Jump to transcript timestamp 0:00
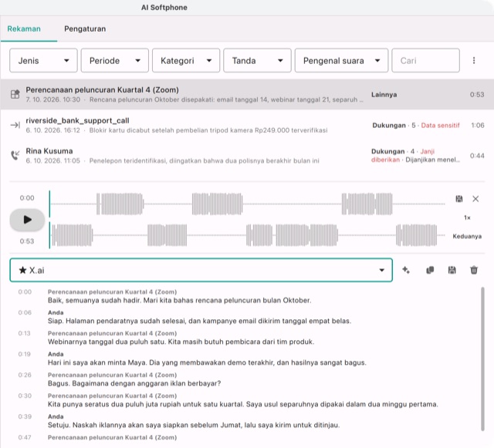 pyautogui.click(x=25, y=291)
